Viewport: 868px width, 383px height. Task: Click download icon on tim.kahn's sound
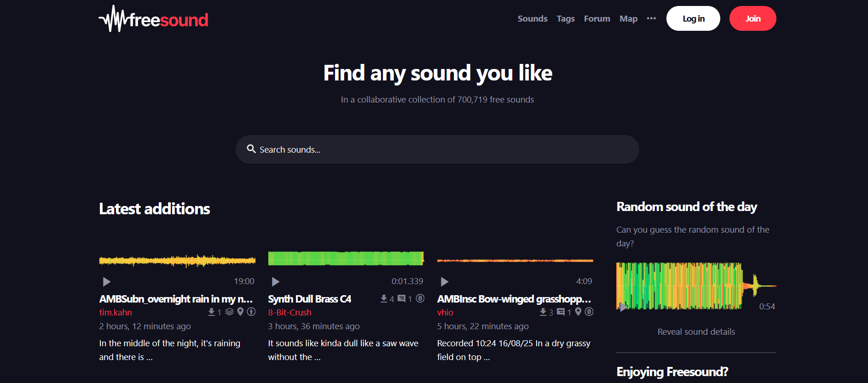pyautogui.click(x=211, y=312)
